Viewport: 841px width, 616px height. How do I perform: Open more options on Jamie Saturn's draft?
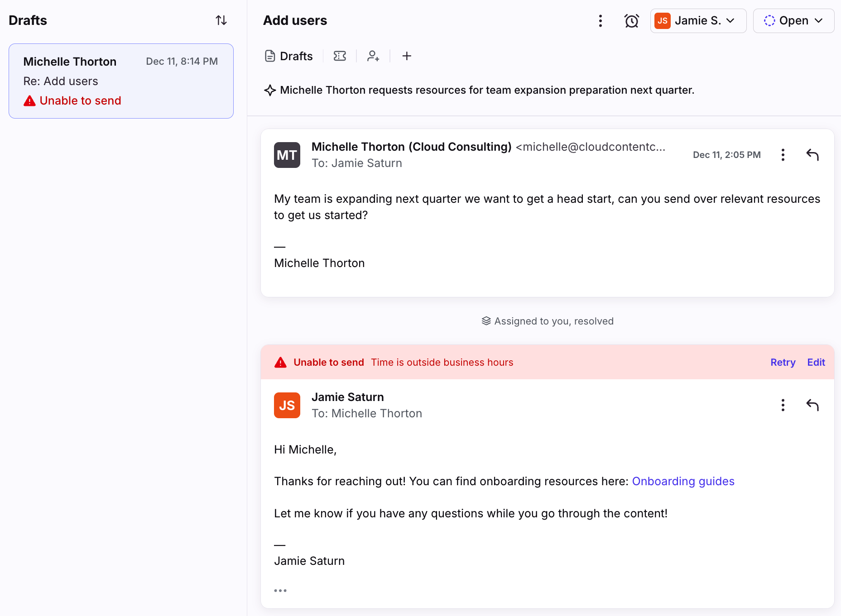point(783,405)
